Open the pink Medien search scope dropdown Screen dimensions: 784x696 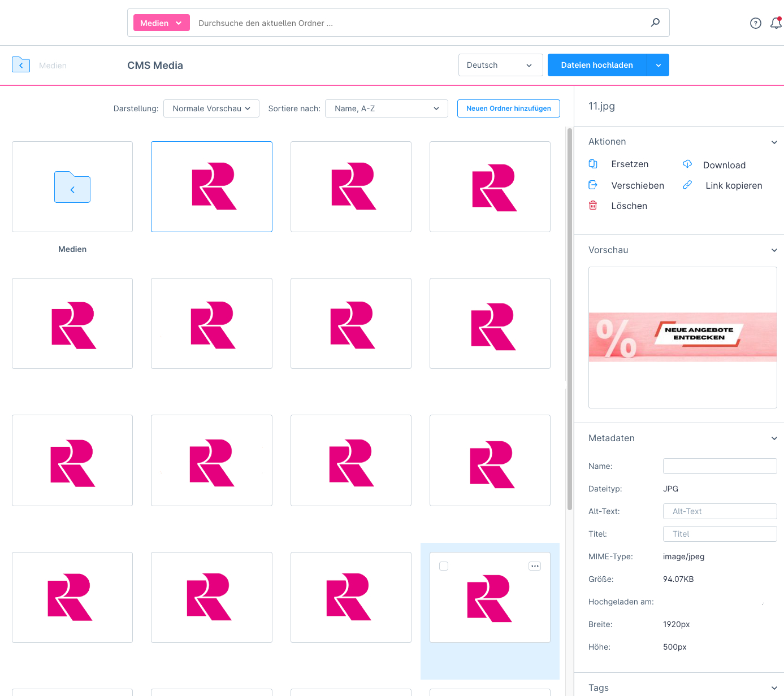point(161,23)
